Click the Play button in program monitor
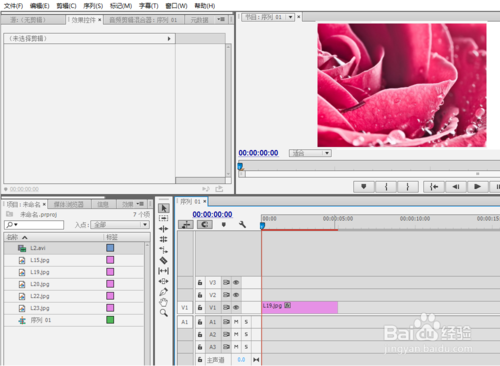The width and height of the screenshot is (500, 366). 477,187
